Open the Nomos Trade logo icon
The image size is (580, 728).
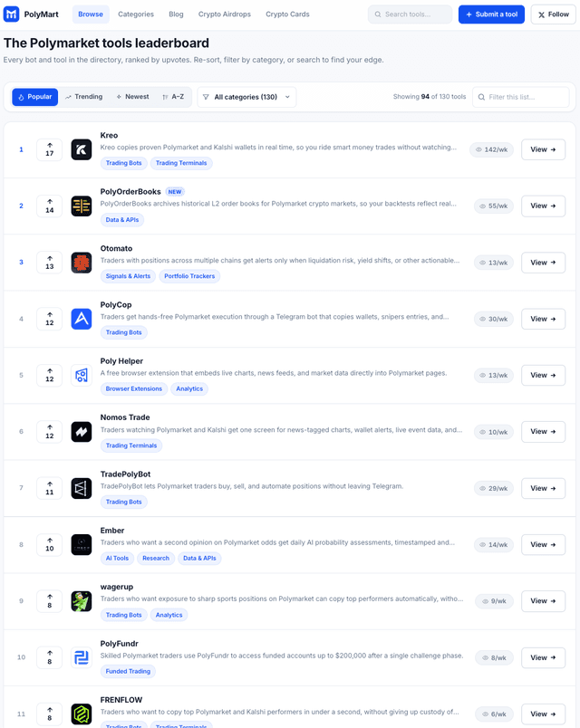point(82,432)
